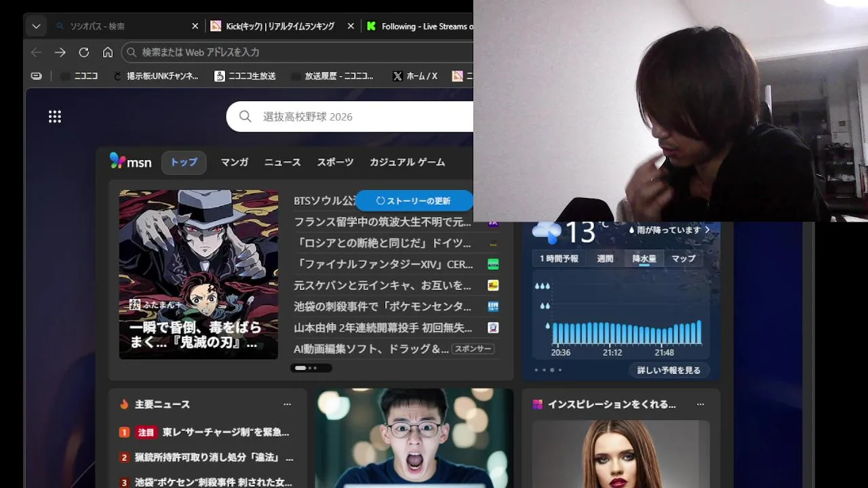This screenshot has height=488, width=868.
Task: Open the shocked man with glasses thumbnail
Action: (414, 438)
